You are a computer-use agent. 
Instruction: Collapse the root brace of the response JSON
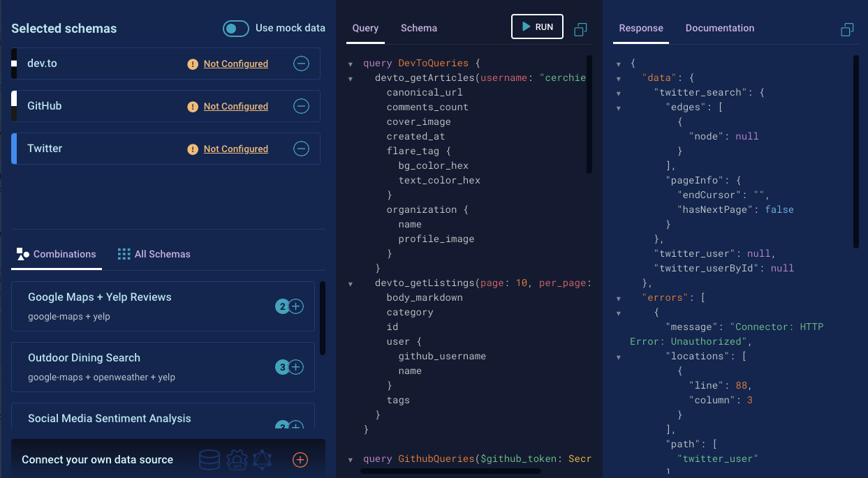point(619,64)
